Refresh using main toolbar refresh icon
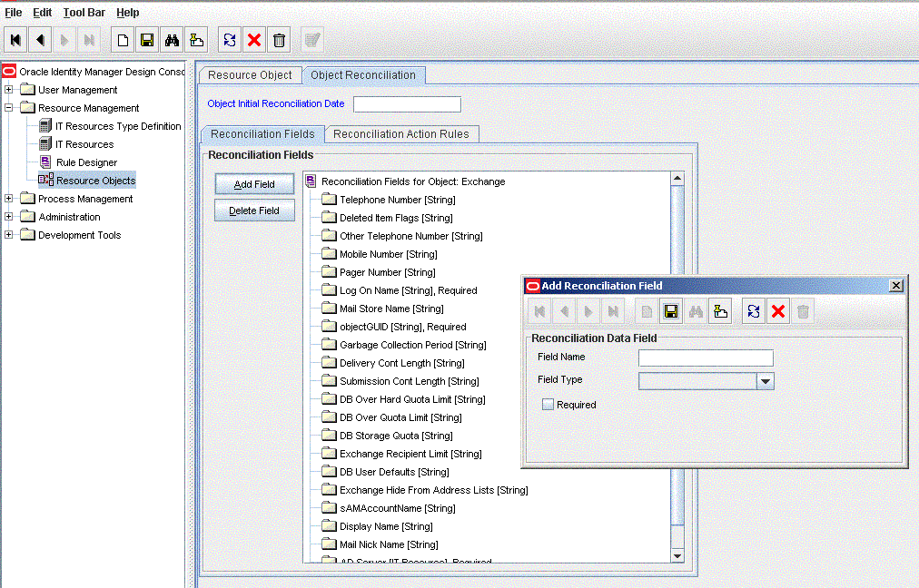Image resolution: width=919 pixels, height=588 pixels. tap(230, 40)
